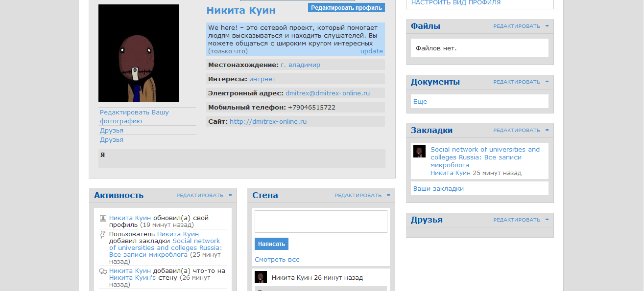Click Редактировать in the Друзья widget
Viewport: 644px width, 291px height.
(x=517, y=220)
